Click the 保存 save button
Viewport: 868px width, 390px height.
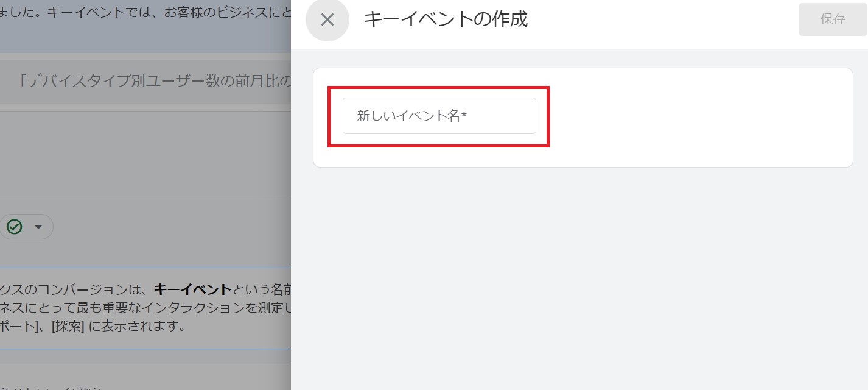click(x=833, y=19)
